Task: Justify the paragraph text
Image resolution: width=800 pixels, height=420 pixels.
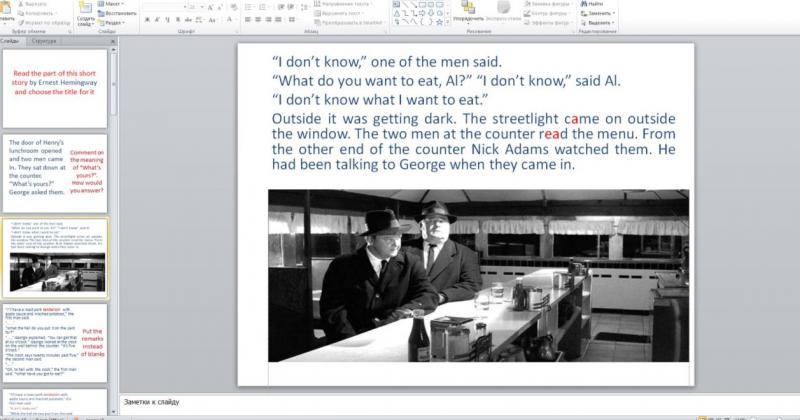Action: coord(279,19)
